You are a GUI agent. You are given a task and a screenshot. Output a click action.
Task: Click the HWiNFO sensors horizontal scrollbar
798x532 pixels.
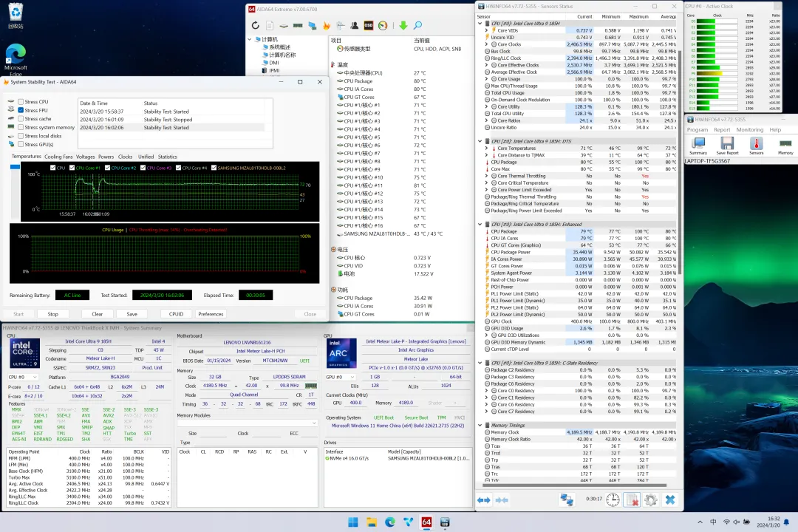(x=576, y=485)
